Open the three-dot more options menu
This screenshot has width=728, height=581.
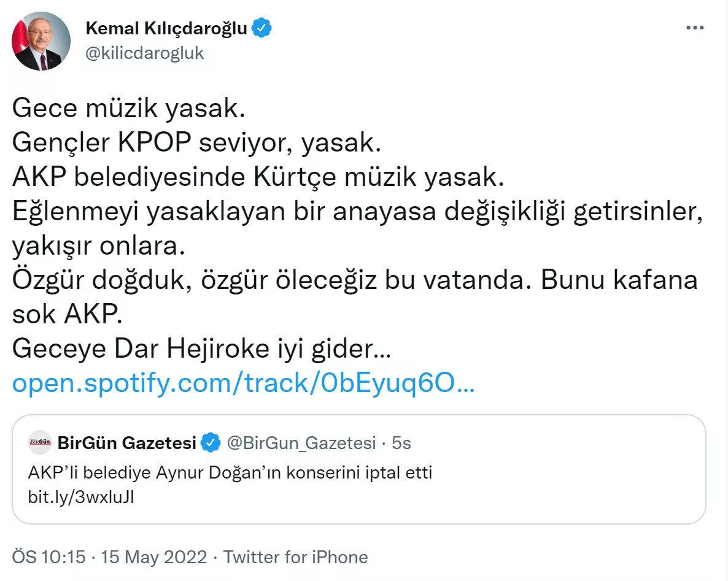click(694, 28)
